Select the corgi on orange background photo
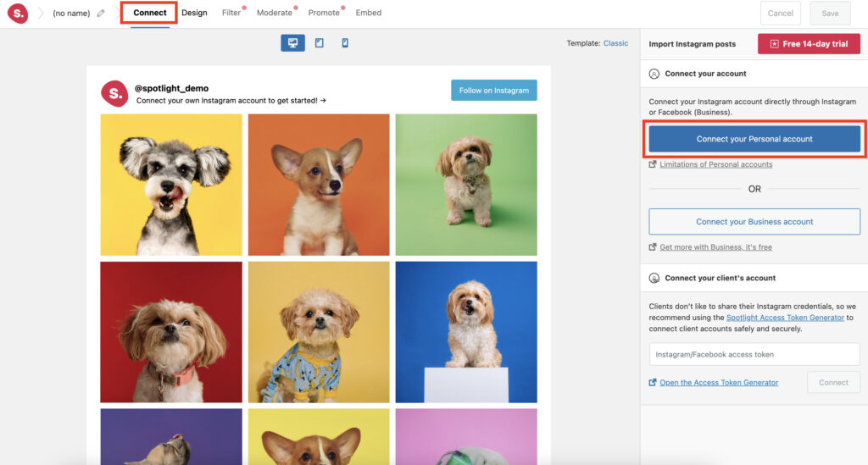Image resolution: width=868 pixels, height=465 pixels. coord(319,185)
